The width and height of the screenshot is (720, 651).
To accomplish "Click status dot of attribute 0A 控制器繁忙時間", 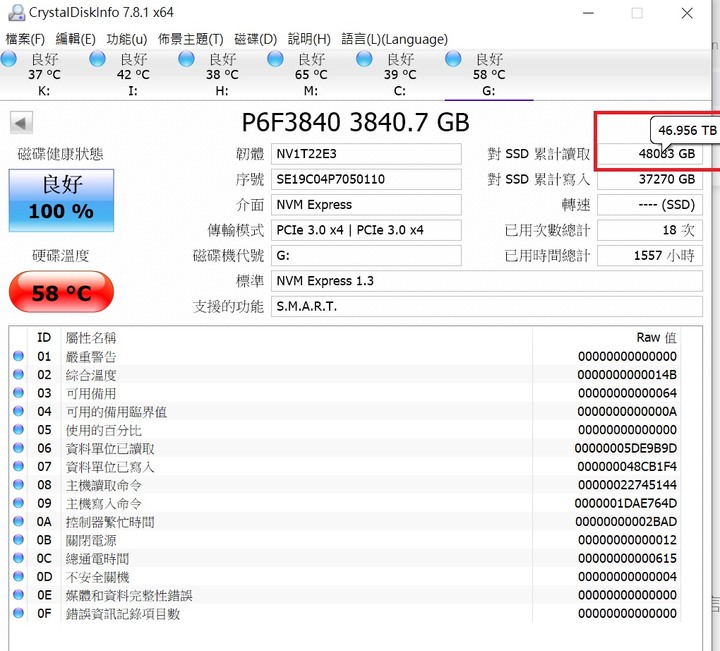I will click(18, 521).
